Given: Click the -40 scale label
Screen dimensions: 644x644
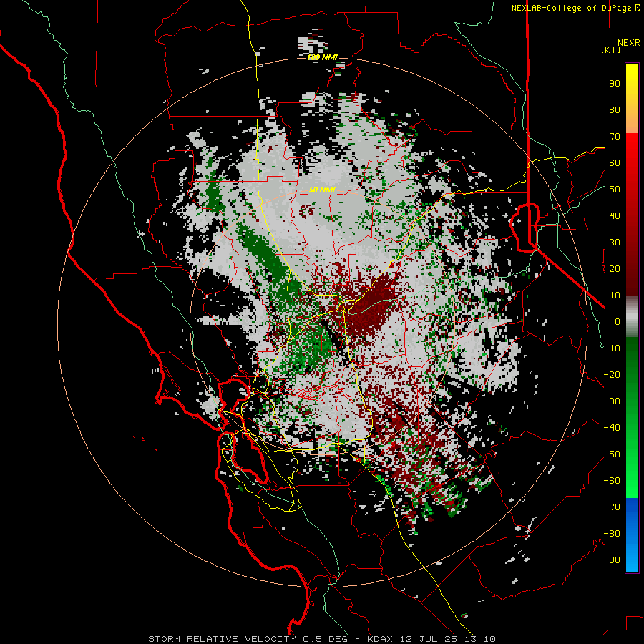Looking at the screenshot, I should click(x=612, y=428).
